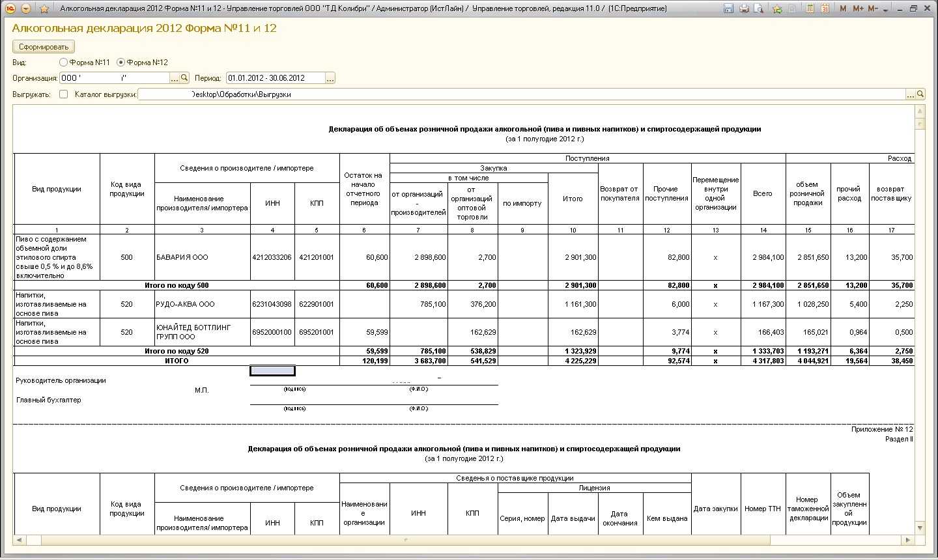Click the 'Итого по коду 520' row label
Viewport: 938px width, 560px height.
177,351
